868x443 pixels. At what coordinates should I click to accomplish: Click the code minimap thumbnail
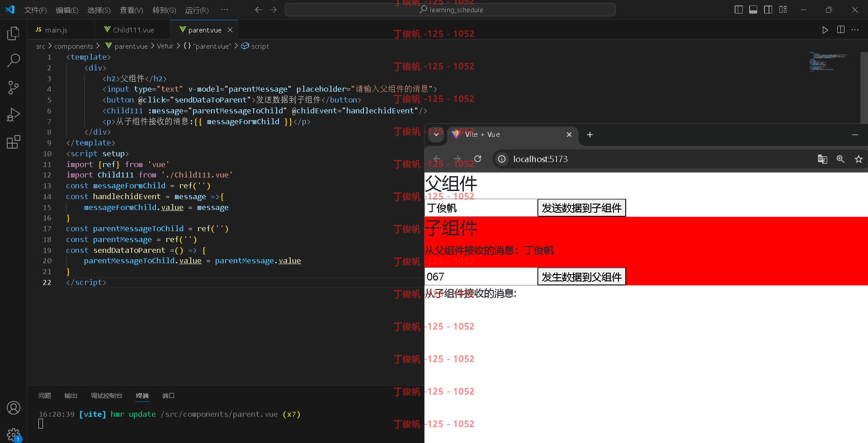pyautogui.click(x=827, y=61)
